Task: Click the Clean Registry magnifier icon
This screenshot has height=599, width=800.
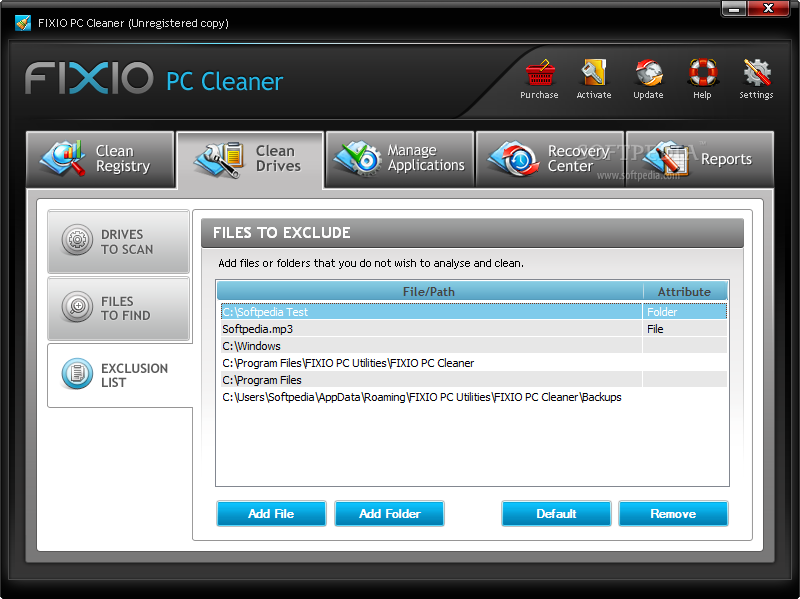Action: tap(64, 159)
